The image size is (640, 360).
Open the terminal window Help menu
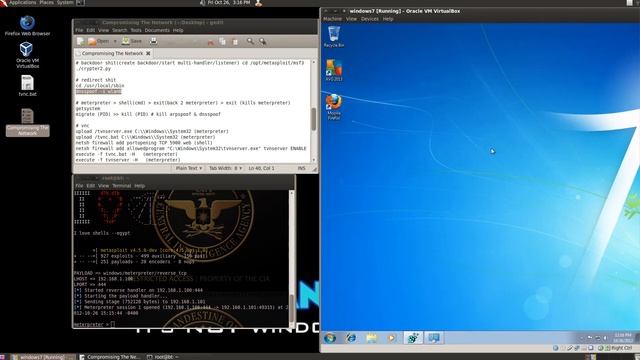[x=140, y=186]
